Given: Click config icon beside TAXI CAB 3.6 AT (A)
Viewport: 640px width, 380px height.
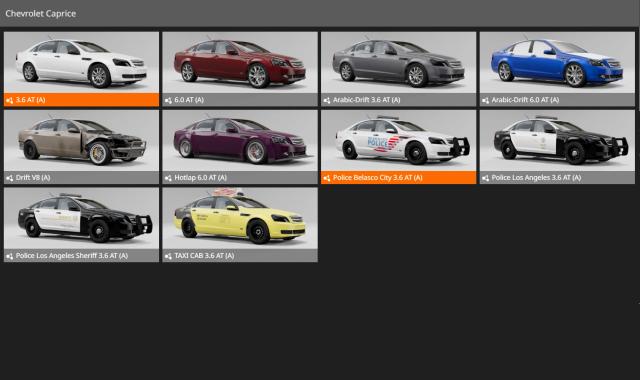Looking at the screenshot, I should tap(168, 256).
